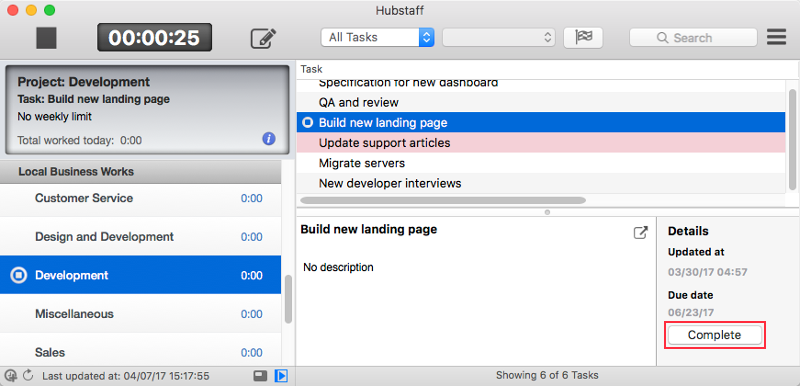Screen dimensions: 800x386
Task: Toggle the compact window view icon
Action: [261, 376]
